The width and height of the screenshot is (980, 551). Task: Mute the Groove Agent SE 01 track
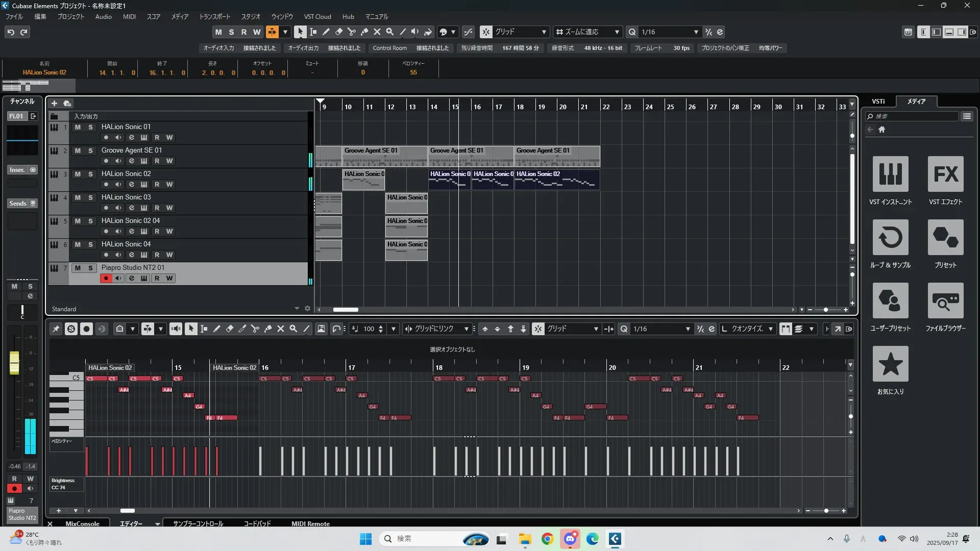78,151
